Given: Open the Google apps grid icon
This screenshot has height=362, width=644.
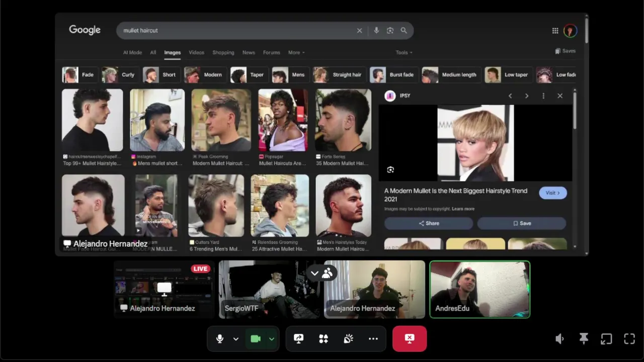Looking at the screenshot, I should coord(555,31).
